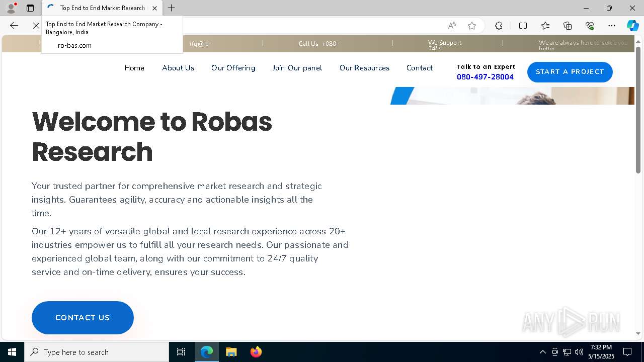The height and width of the screenshot is (362, 644).
Task: Open Read aloud icon in address bar
Action: click(452, 26)
